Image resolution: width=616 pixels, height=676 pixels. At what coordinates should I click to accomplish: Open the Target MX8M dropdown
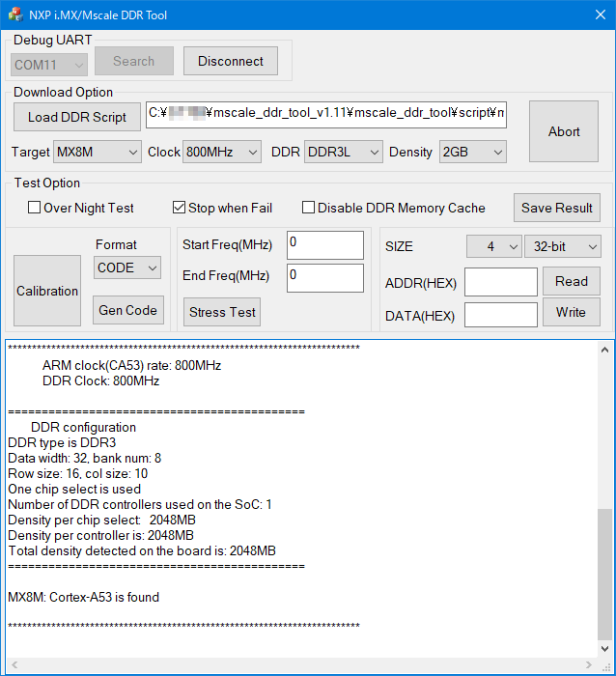click(98, 152)
